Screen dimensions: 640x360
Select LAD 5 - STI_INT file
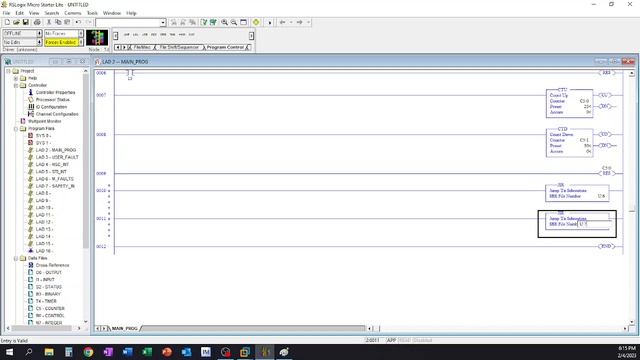[x=51, y=172]
